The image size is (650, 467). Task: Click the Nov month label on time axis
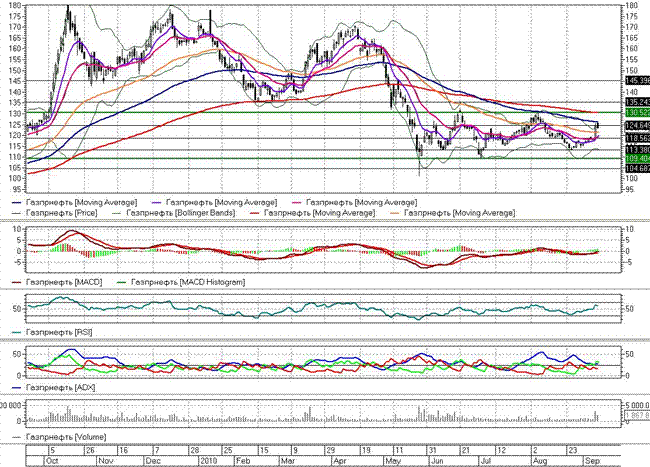[x=106, y=461]
